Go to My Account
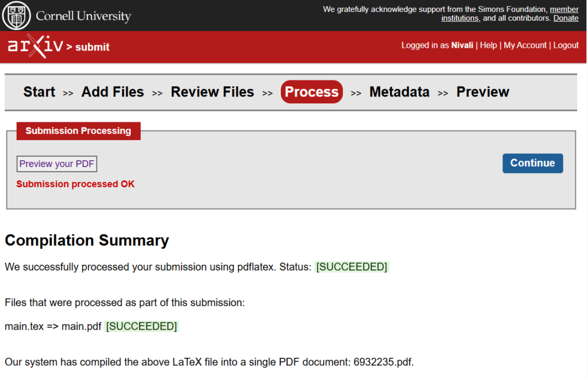The width and height of the screenshot is (588, 378). 525,45
